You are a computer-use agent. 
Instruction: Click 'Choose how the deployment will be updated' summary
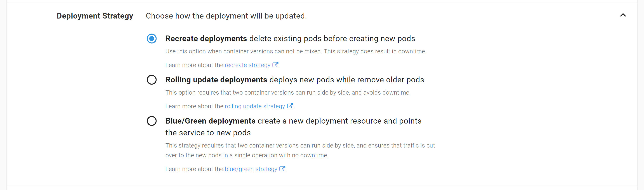pos(226,16)
